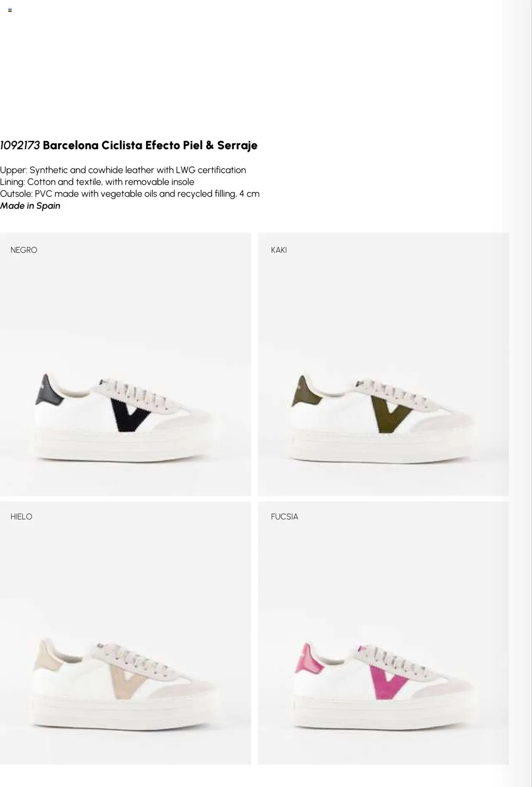Select the HIELO color label

coord(21,516)
